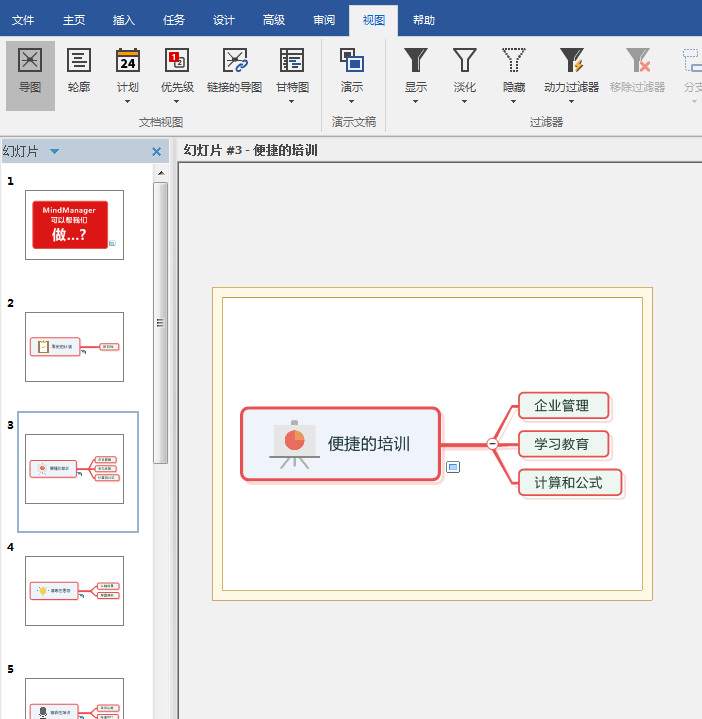Collapse the 便捷的培训 subtopics with minus button
This screenshot has height=719, width=702.
click(x=493, y=443)
